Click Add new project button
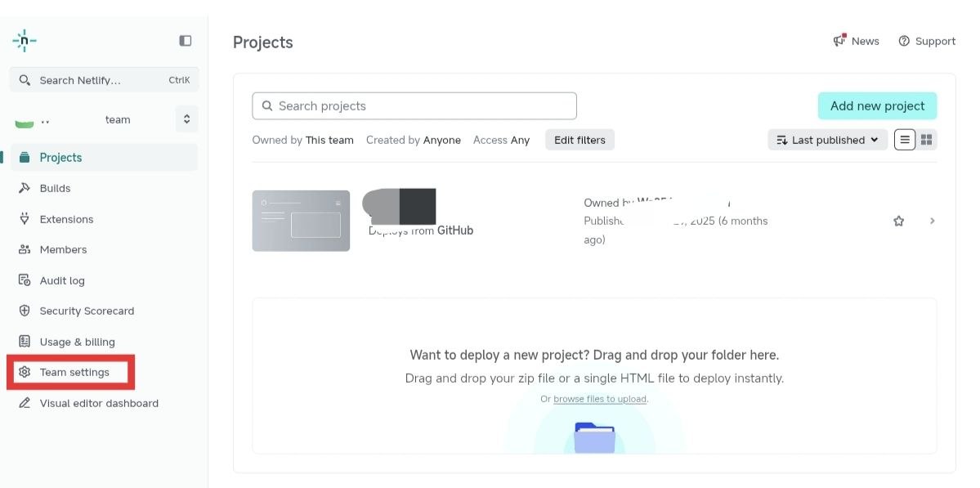 point(878,106)
